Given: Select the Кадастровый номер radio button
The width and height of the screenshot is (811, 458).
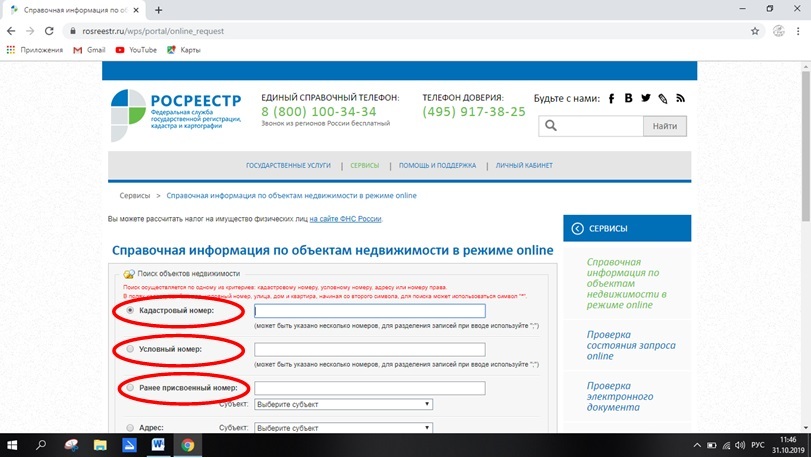Looking at the screenshot, I should pos(130,310).
